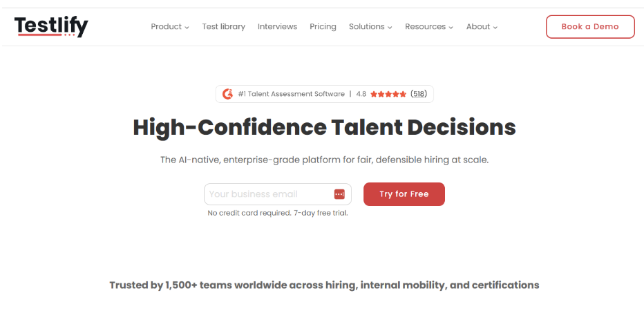
Task: Click the no credit card required note
Action: click(278, 213)
